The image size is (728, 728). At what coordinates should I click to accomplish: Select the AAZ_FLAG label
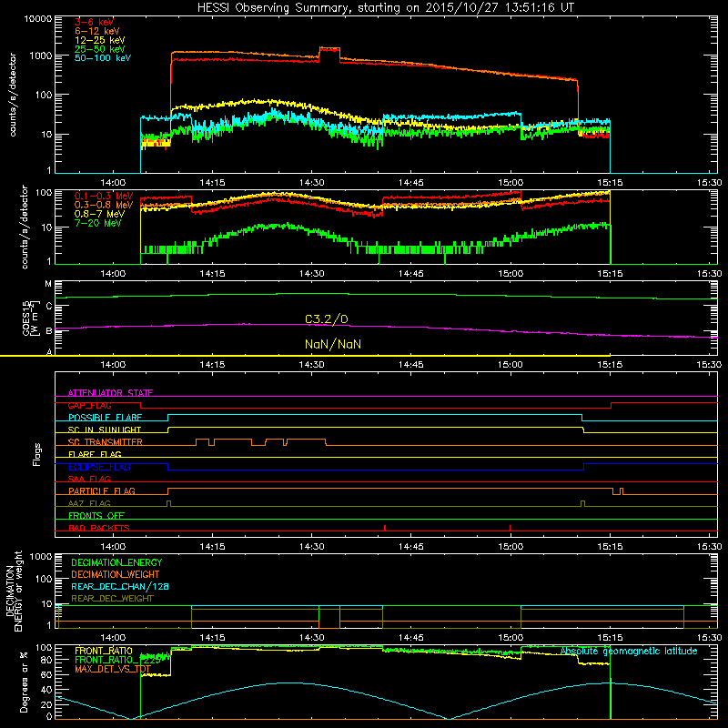(89, 503)
